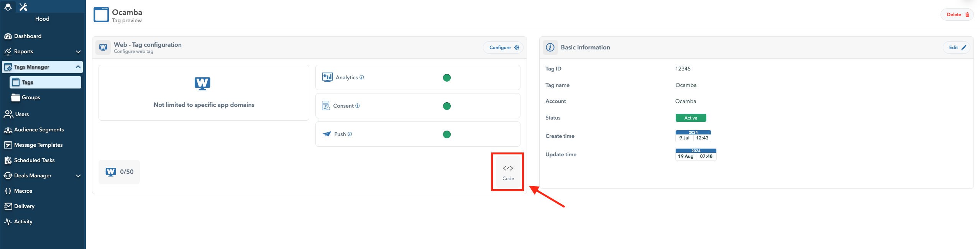Viewport: 980px width, 249px height.
Task: Open Dashboard in the sidebar
Action: pos(28,36)
